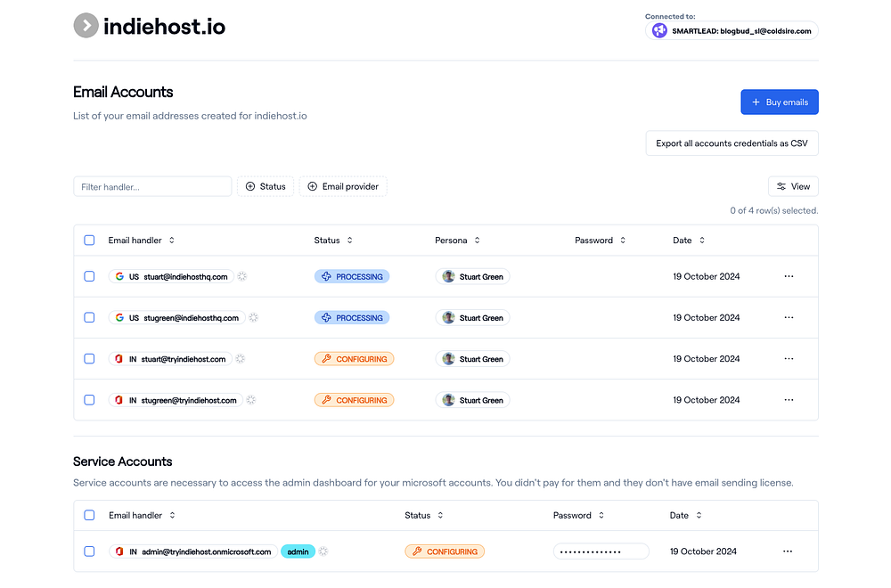Click the Smartlead connection avatar icon
891x588 pixels.
click(x=659, y=30)
